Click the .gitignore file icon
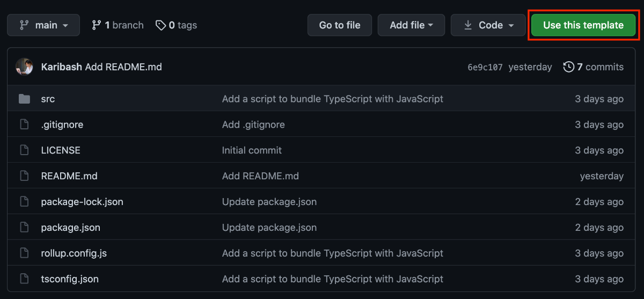Viewport: 644px width, 299px height. point(24,125)
